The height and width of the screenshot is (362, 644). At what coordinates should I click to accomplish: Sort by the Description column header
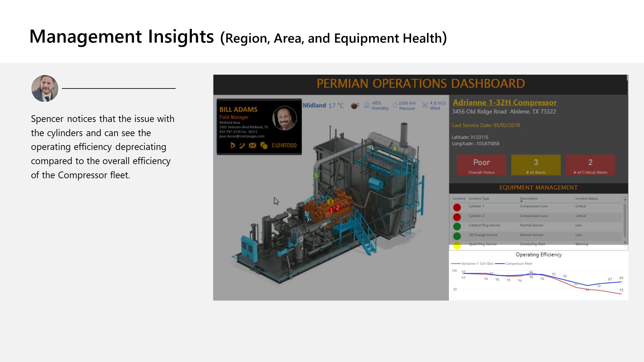click(x=529, y=199)
